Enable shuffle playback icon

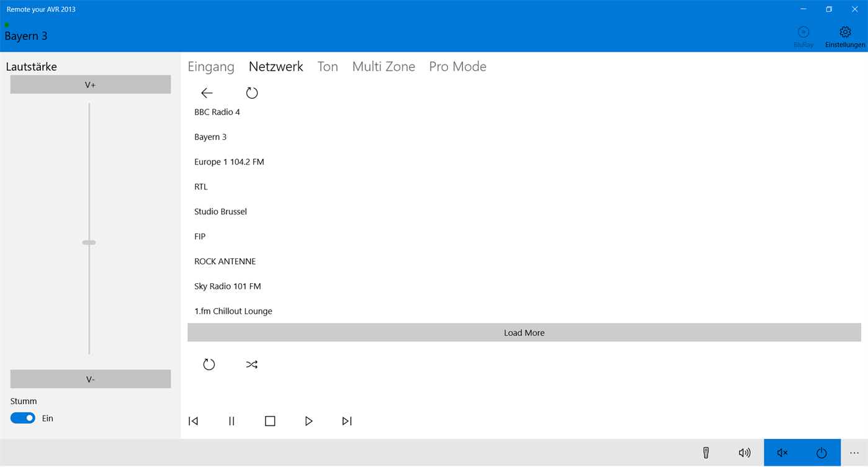[x=251, y=365]
